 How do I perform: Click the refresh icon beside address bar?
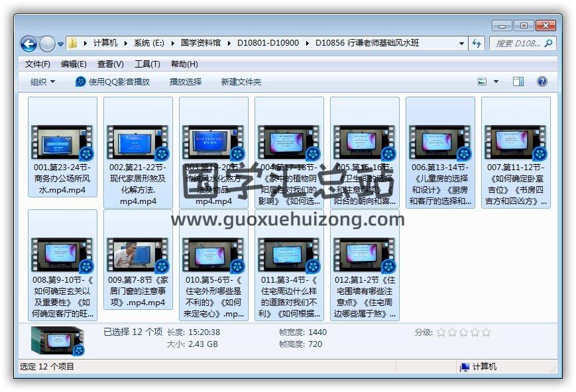pos(477,44)
